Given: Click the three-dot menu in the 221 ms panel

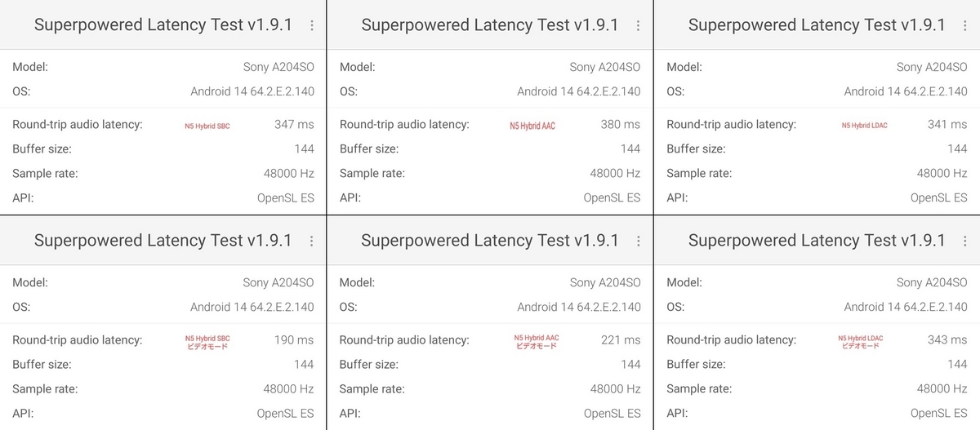Looking at the screenshot, I should click(639, 241).
